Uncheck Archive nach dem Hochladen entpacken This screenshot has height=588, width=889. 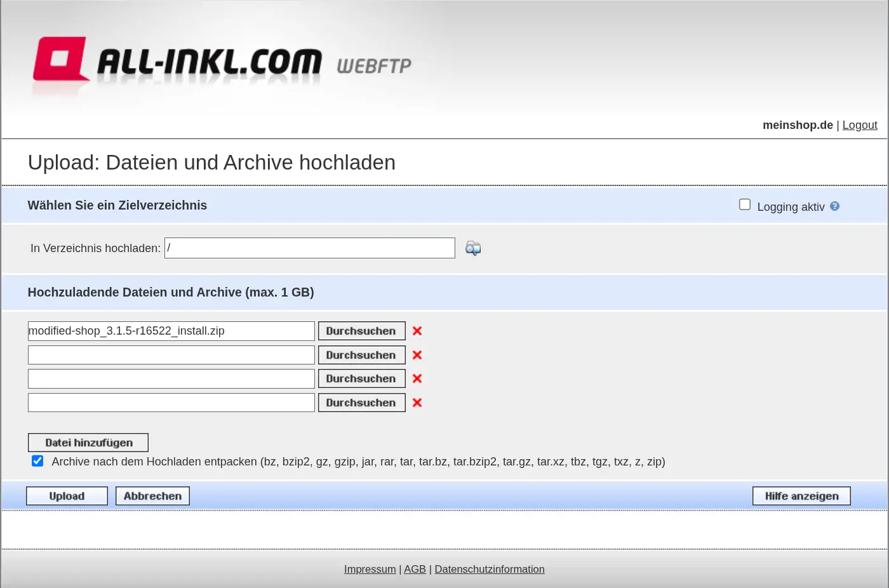[x=37, y=461]
